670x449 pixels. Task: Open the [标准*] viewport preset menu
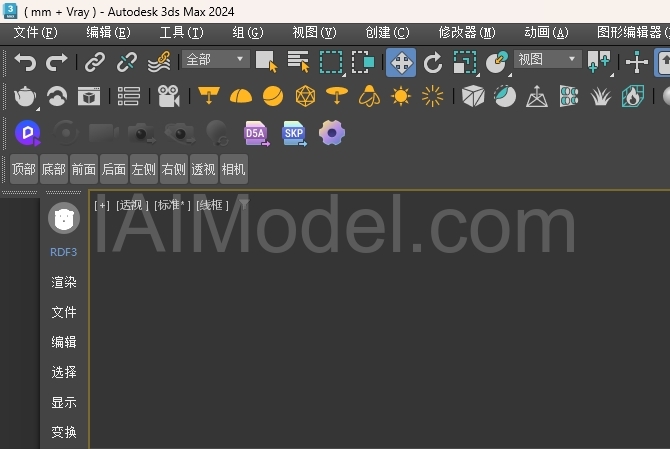point(172,205)
